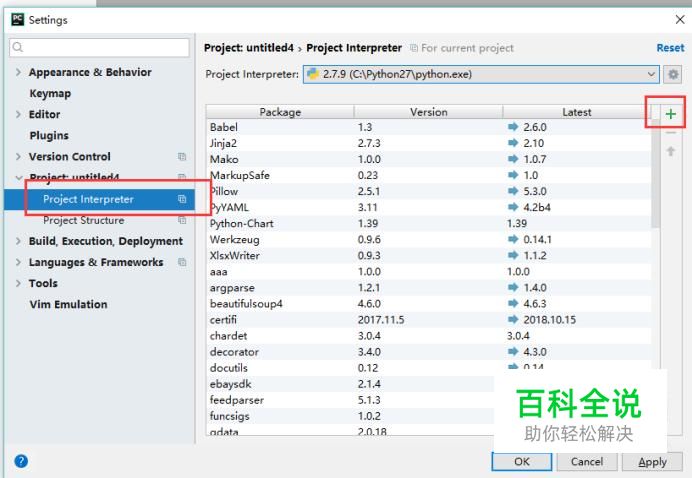The height and width of the screenshot is (478, 692).
Task: Click the install package plus icon
Action: (x=670, y=114)
